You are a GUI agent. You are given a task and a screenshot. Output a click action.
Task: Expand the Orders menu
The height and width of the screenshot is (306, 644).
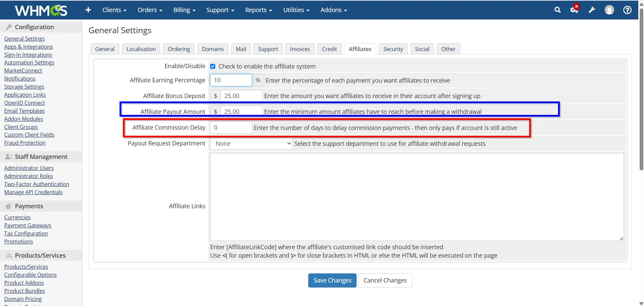tap(150, 10)
